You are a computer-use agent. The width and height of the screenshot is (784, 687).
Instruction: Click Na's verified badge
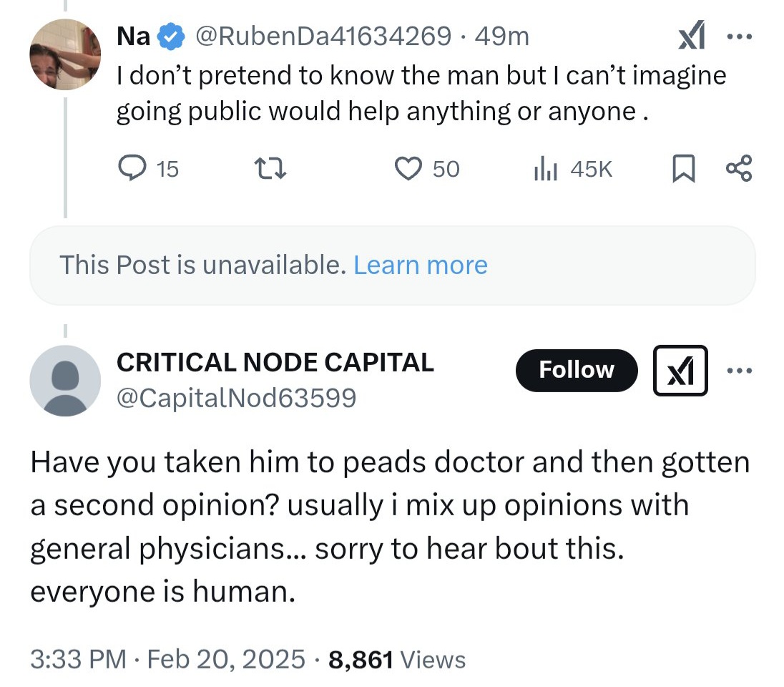170,36
